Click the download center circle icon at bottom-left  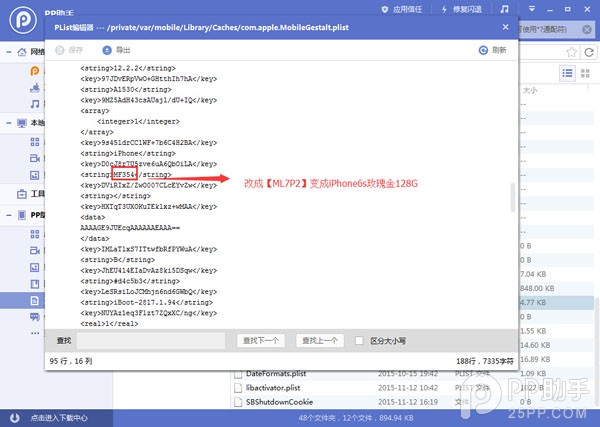15,418
